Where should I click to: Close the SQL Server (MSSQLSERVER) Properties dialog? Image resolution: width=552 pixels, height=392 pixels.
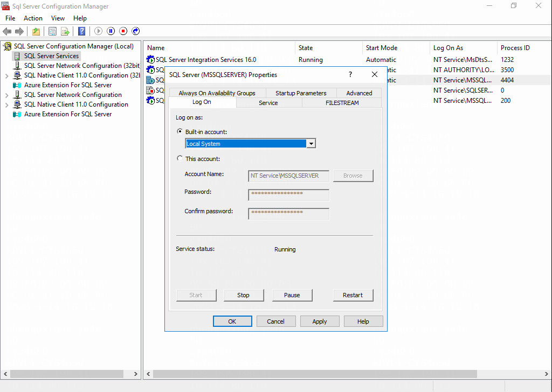(x=375, y=74)
